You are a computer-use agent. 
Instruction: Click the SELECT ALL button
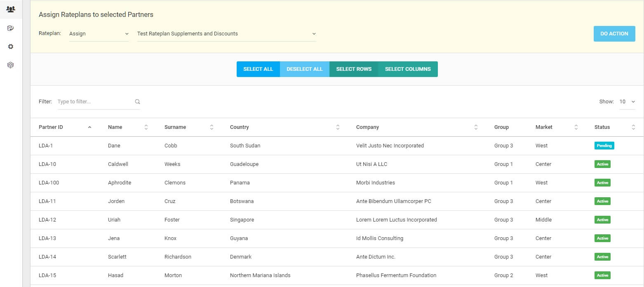point(258,69)
